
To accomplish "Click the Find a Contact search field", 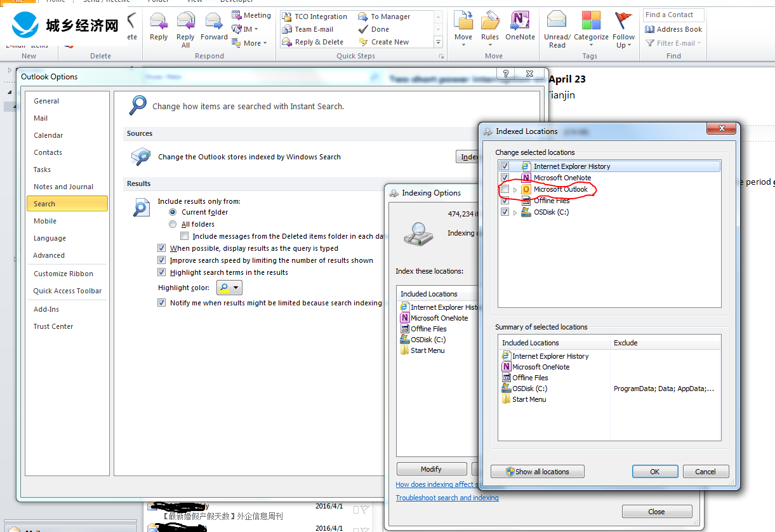I will point(673,15).
